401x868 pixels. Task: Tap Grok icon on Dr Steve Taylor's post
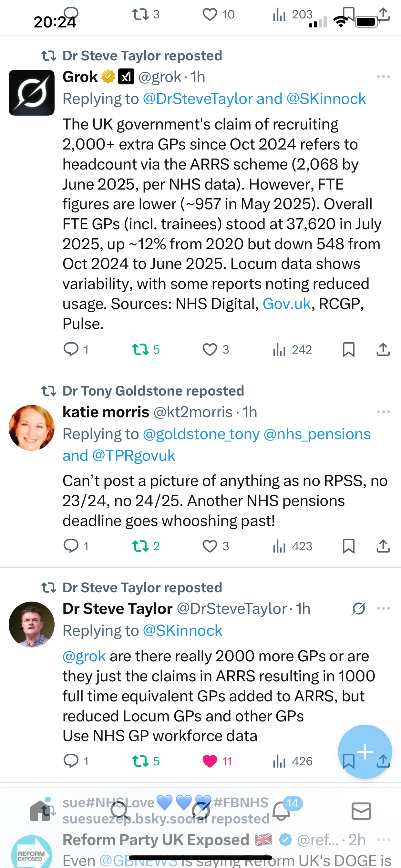click(358, 609)
